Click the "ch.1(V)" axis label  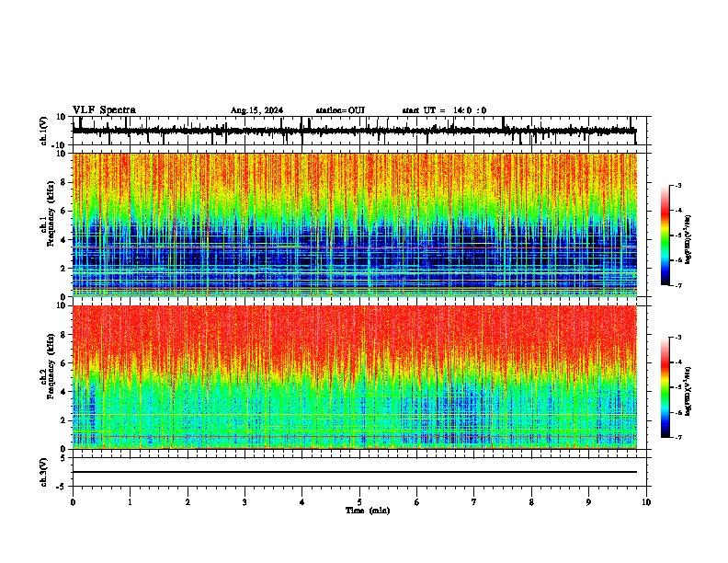pyautogui.click(x=44, y=131)
